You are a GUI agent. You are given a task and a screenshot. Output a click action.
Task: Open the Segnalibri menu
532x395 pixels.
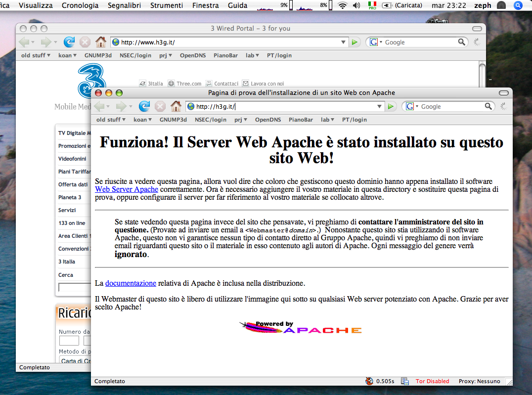pos(124,5)
